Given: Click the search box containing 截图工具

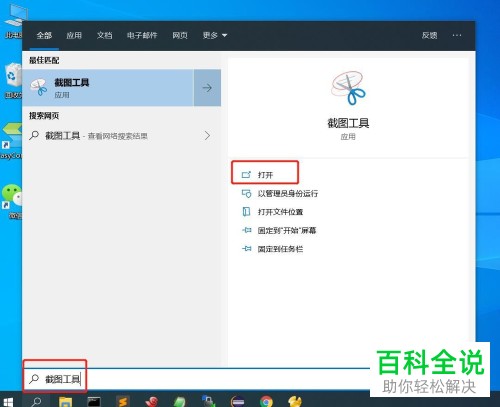Looking at the screenshot, I should (x=197, y=379).
